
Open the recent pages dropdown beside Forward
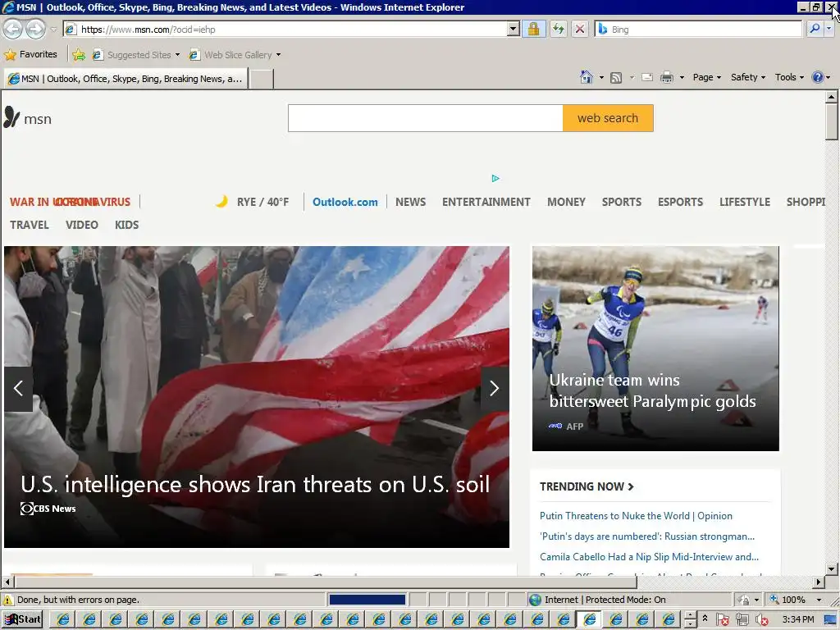53,30
